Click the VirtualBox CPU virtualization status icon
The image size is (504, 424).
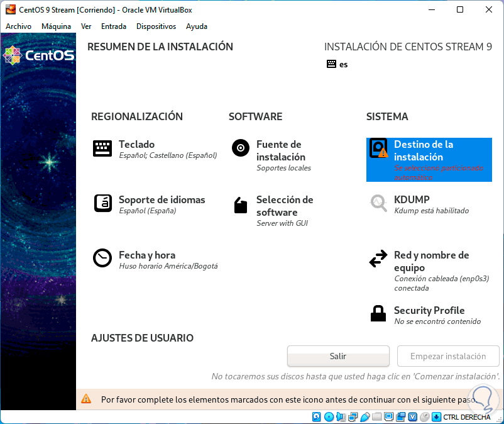click(413, 417)
